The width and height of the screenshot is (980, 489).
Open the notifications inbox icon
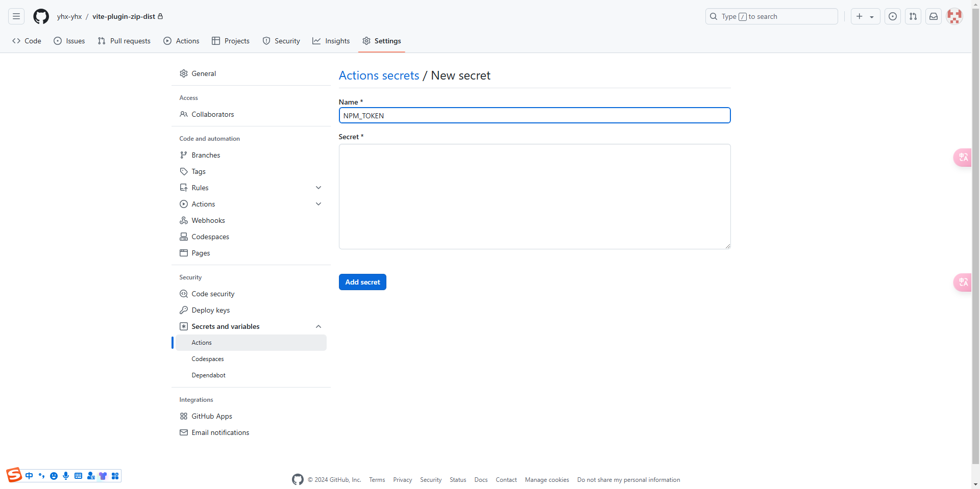click(x=933, y=16)
